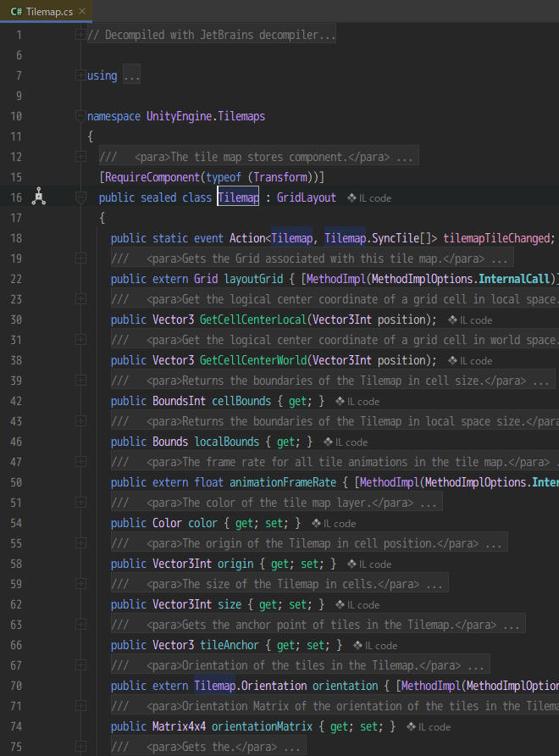559x756 pixels.
Task: Open IL code hint for origin property
Action: click(x=369, y=564)
